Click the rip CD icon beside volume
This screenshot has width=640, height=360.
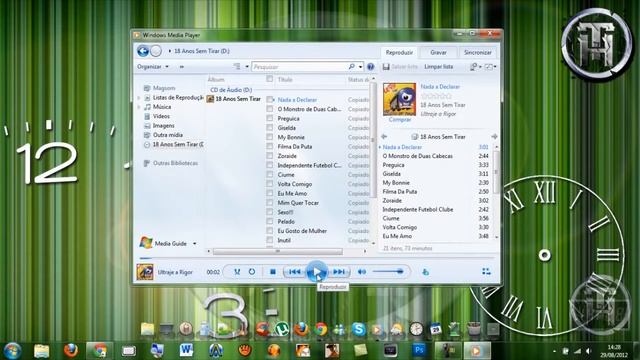click(425, 272)
